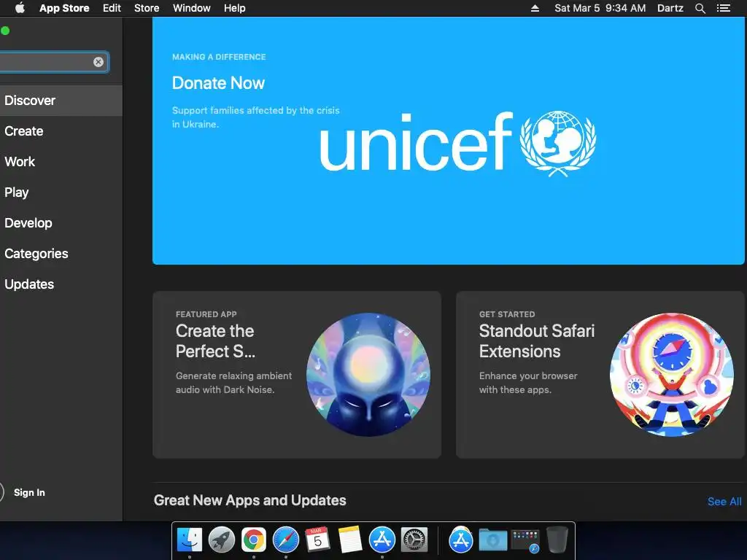
Task: Click the date and time in menu bar
Action: [600, 8]
